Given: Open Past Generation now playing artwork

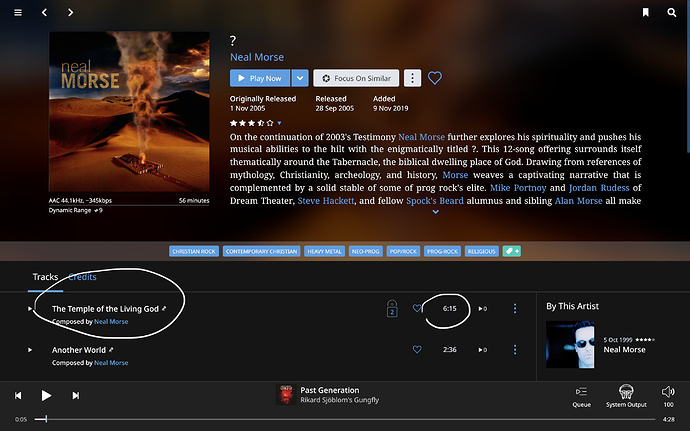Looking at the screenshot, I should (286, 394).
